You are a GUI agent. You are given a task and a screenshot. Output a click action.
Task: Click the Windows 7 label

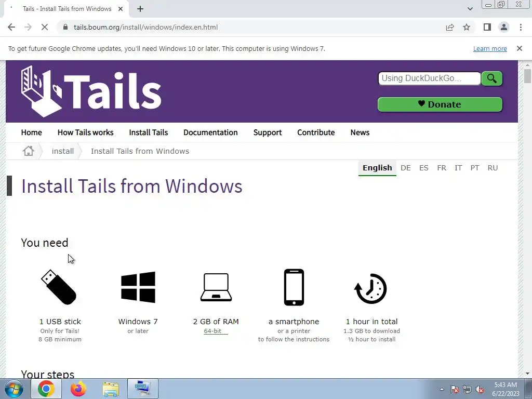point(138,322)
